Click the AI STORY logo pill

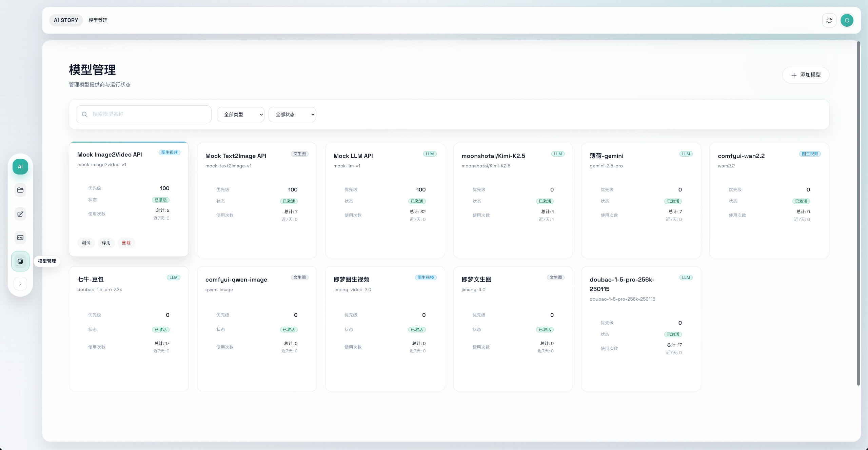coord(66,20)
